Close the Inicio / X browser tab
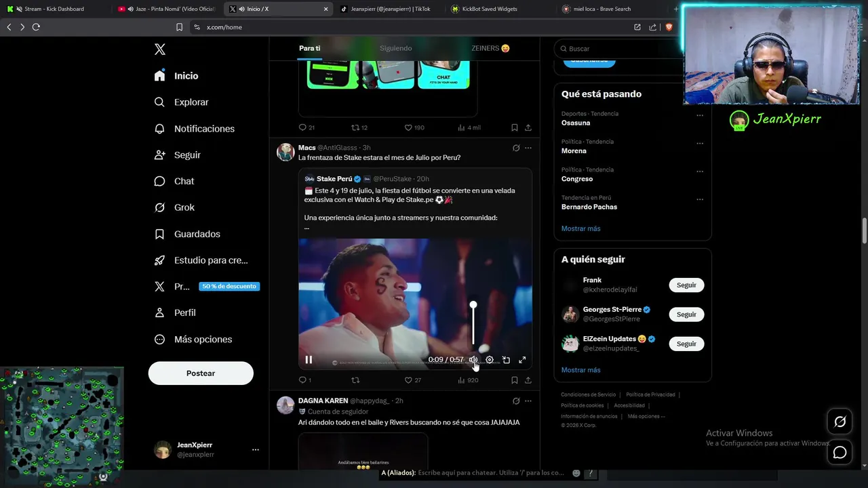The width and height of the screenshot is (868, 488). tap(325, 9)
